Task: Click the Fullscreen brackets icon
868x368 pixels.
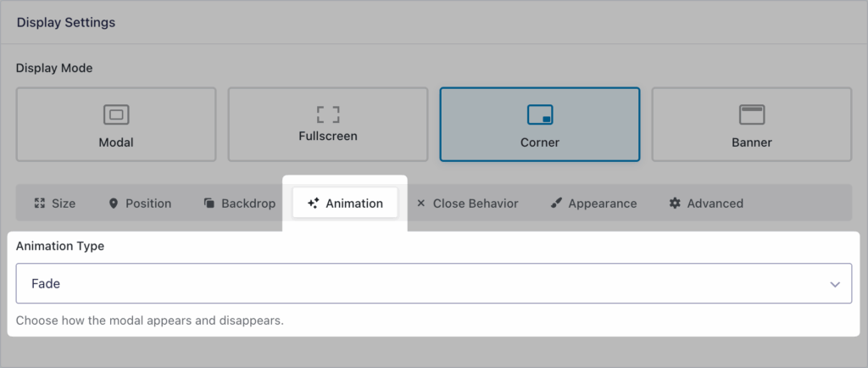Action: pos(328,114)
